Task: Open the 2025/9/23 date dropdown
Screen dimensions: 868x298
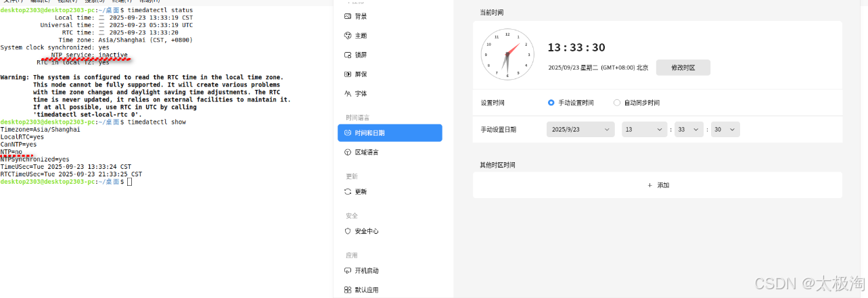Action: pos(580,129)
